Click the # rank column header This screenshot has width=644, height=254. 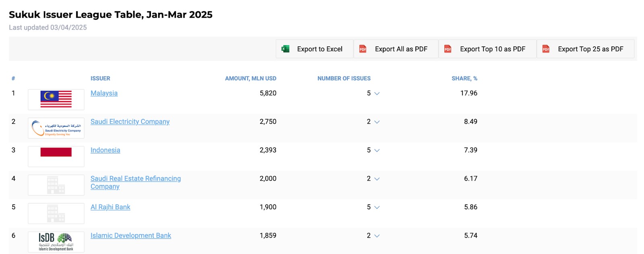[13, 79]
